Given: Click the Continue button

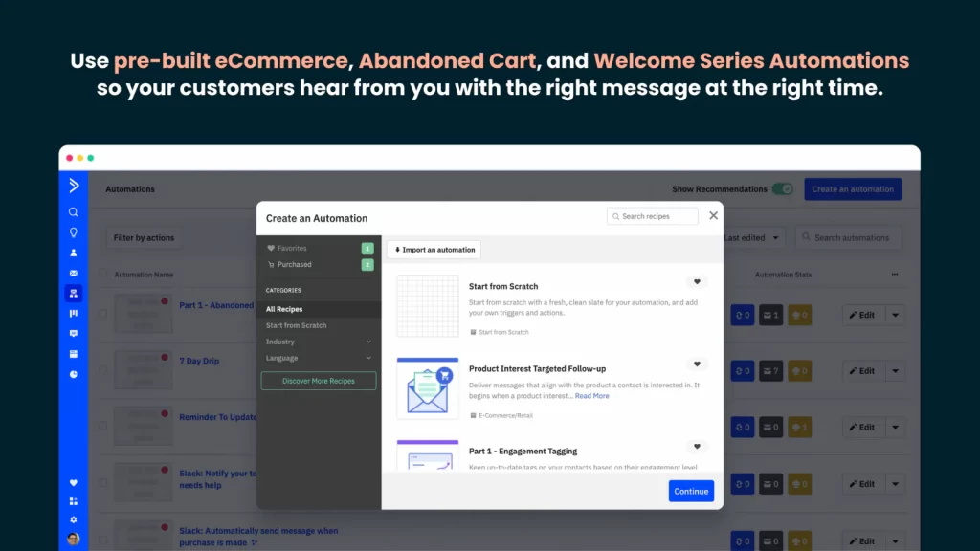Looking at the screenshot, I should [691, 491].
